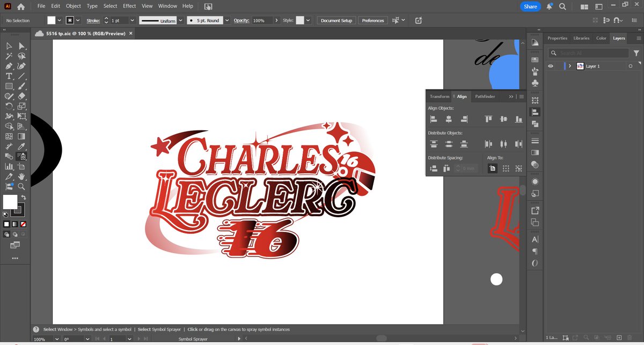This screenshot has height=345, width=644.
Task: Select the Eyedropper tool
Action: click(x=21, y=146)
